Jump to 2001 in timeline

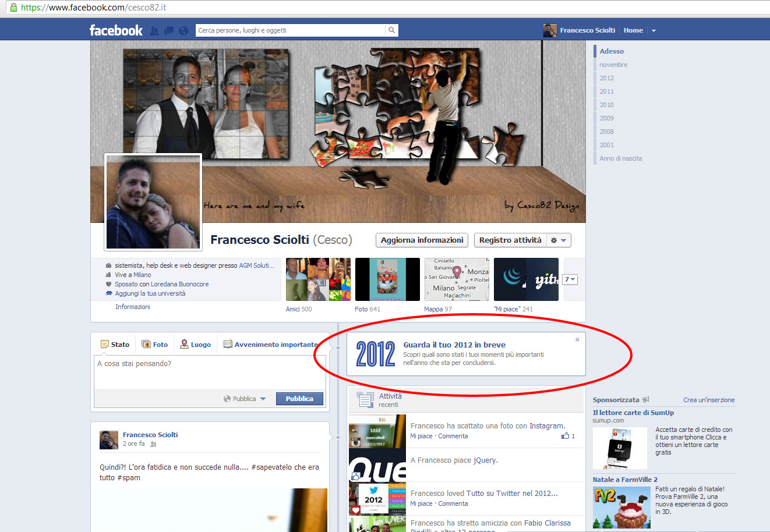606,145
